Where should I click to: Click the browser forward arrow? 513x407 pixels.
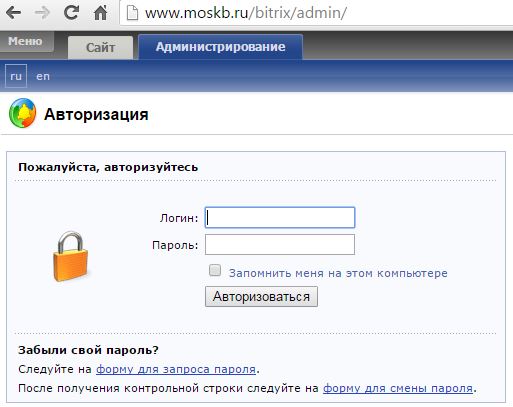tap(42, 13)
